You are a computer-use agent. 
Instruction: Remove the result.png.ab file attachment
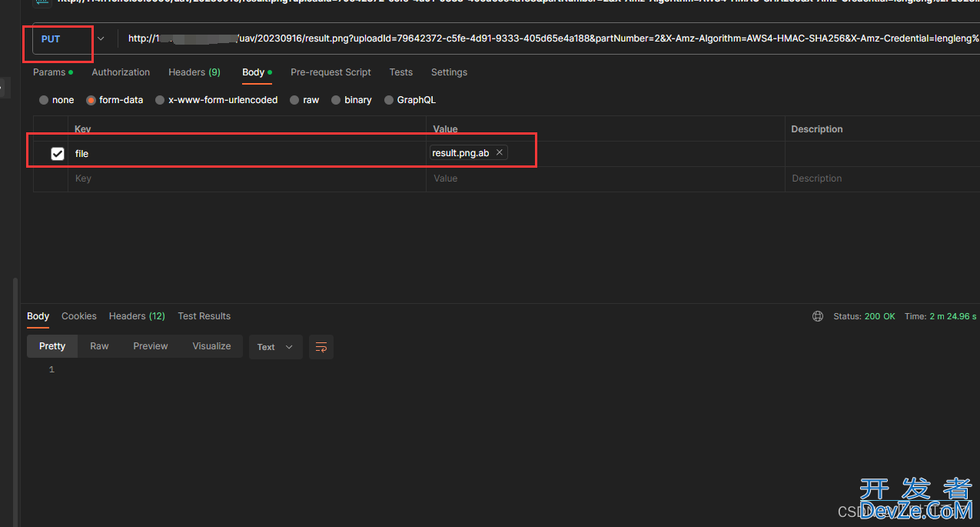click(x=499, y=152)
